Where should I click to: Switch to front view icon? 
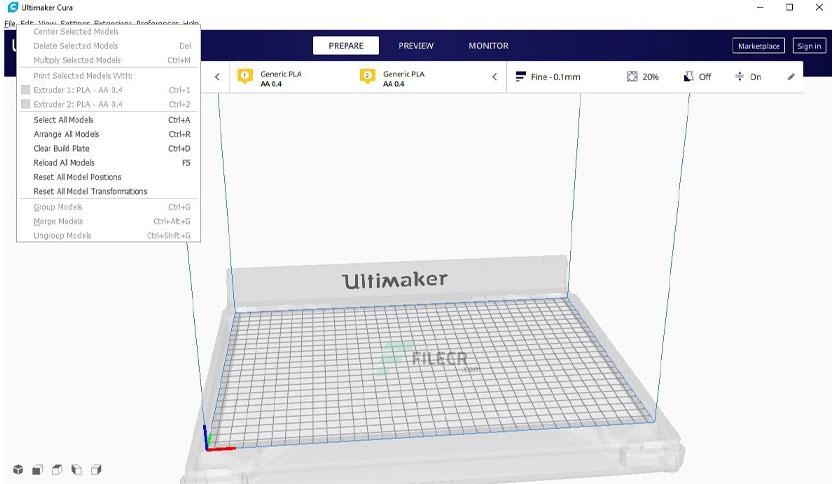[37, 470]
